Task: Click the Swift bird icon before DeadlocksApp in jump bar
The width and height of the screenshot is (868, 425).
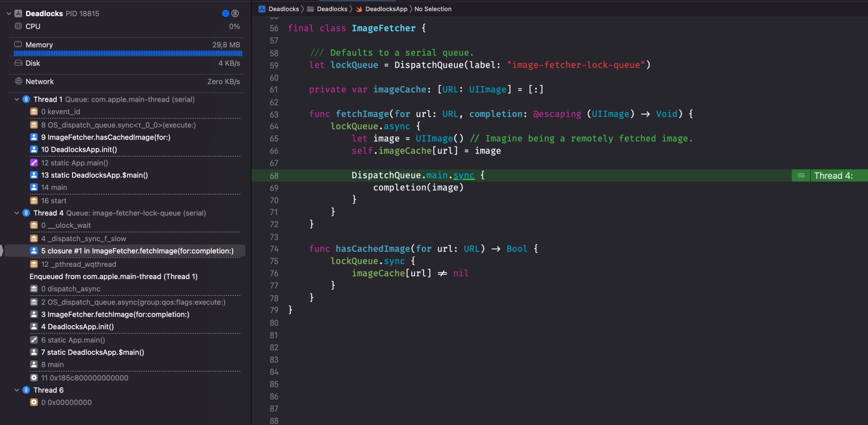Action: pos(359,8)
